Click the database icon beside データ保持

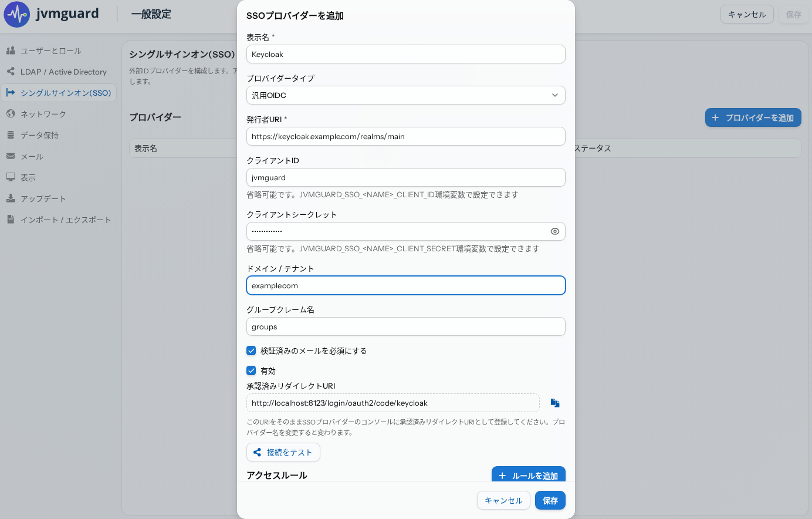11,135
